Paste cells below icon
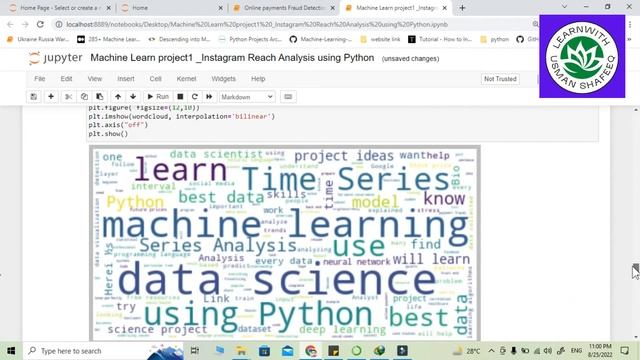The height and width of the screenshot is (360, 640). point(100,97)
